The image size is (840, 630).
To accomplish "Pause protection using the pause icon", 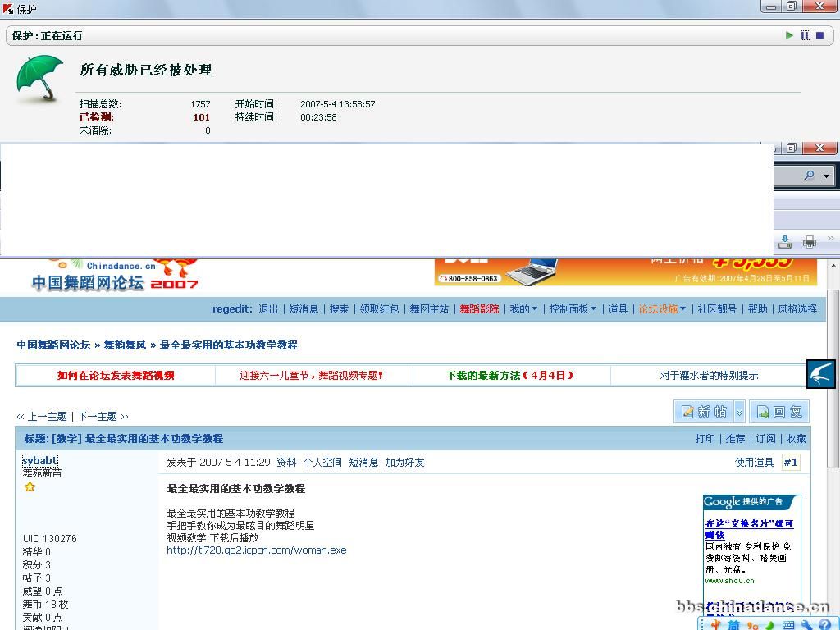I will click(x=805, y=35).
